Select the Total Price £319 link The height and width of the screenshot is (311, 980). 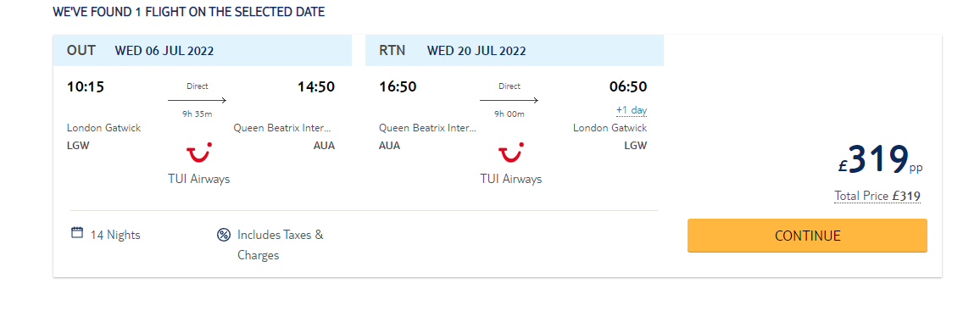[877, 196]
